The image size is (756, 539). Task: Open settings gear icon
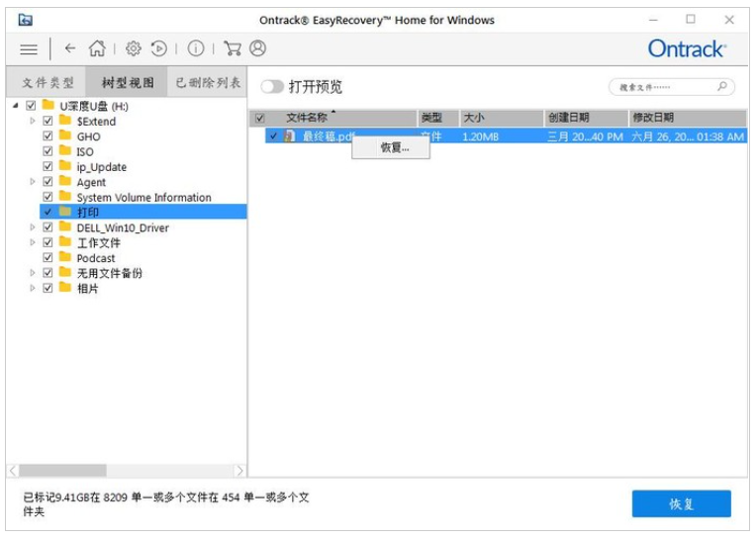[x=135, y=48]
